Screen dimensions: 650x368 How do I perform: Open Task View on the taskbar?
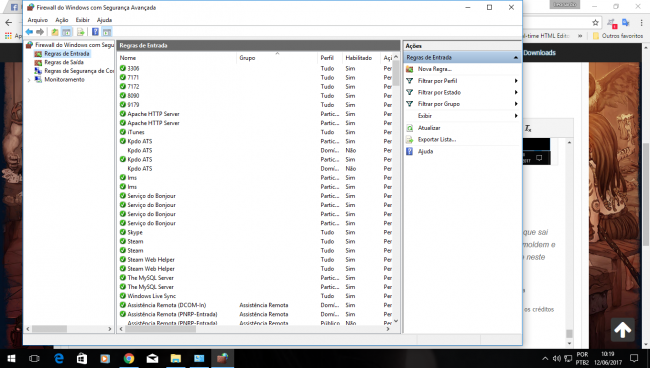tap(34, 358)
